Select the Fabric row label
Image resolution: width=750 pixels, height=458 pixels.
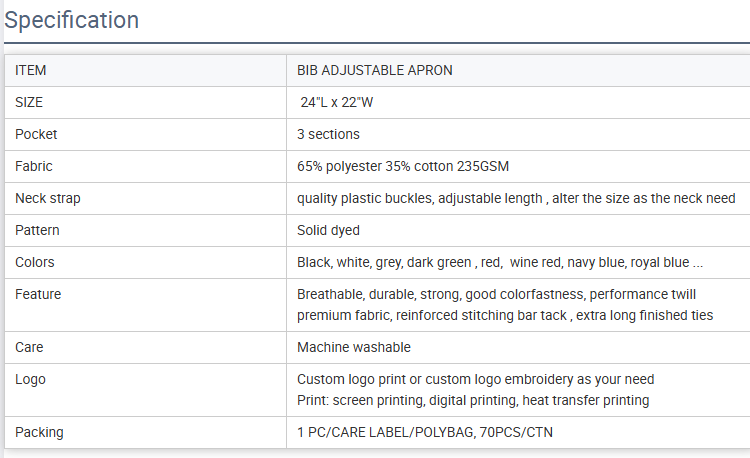click(x=33, y=166)
